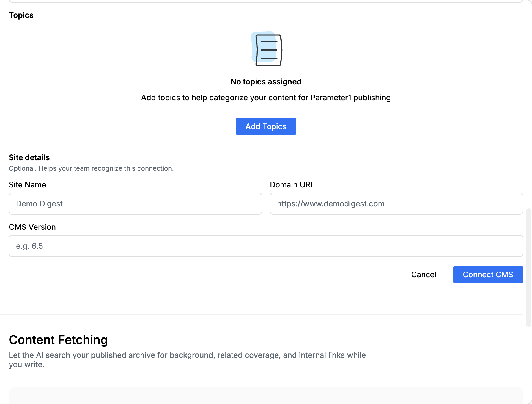Click the 'Let the AI search your published archive' description
This screenshot has width=532, height=404.
187,360
